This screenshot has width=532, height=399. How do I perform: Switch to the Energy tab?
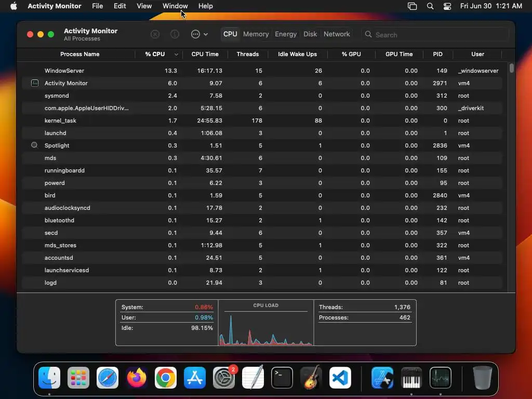(286, 34)
